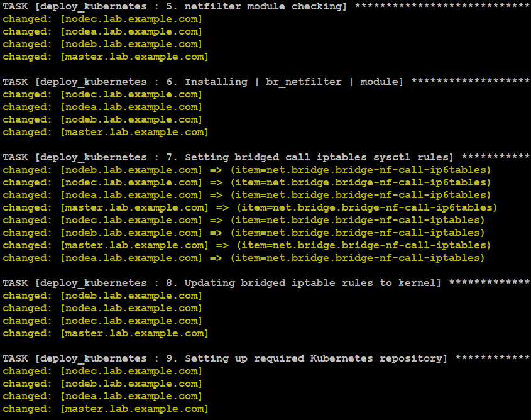Select master changed line under task 9
The width and height of the screenshot is (531, 420).
[x=106, y=409]
